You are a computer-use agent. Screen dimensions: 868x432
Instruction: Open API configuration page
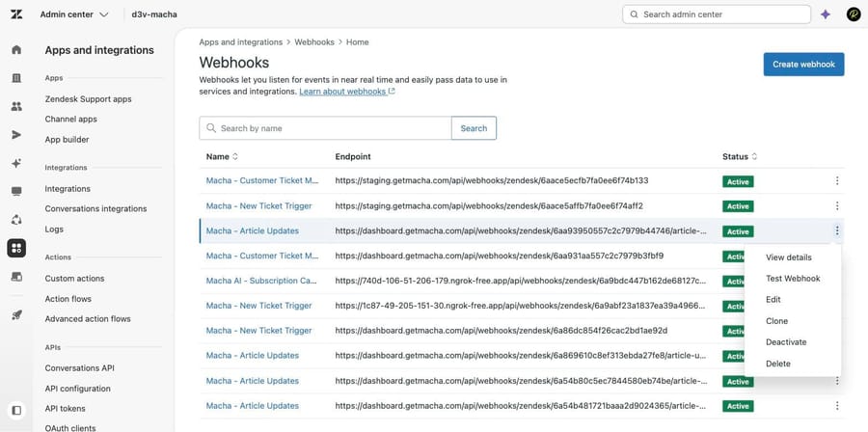(77, 389)
